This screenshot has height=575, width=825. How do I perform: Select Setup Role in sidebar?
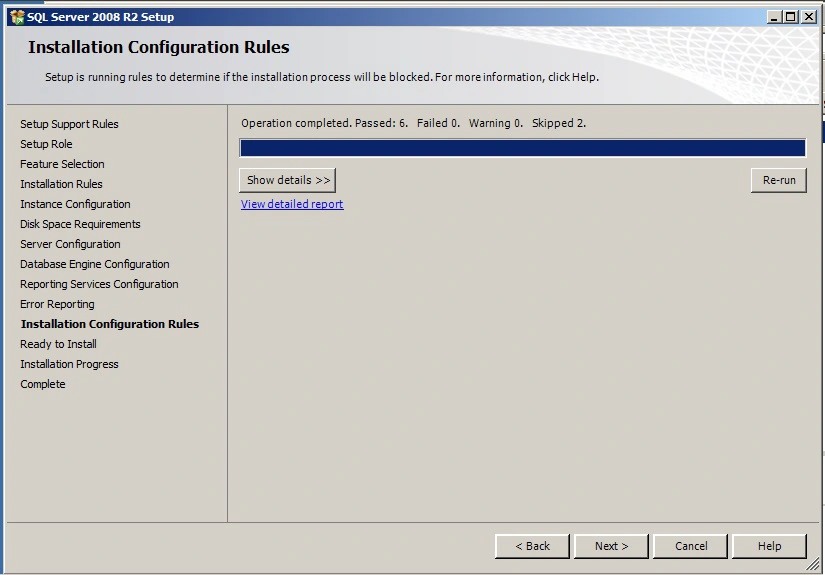point(46,144)
